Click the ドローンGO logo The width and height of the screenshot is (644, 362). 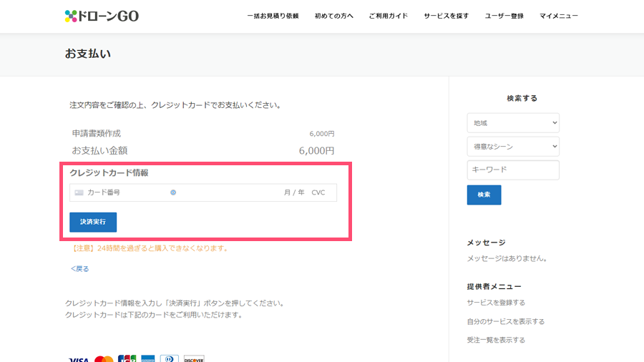pos(101,16)
